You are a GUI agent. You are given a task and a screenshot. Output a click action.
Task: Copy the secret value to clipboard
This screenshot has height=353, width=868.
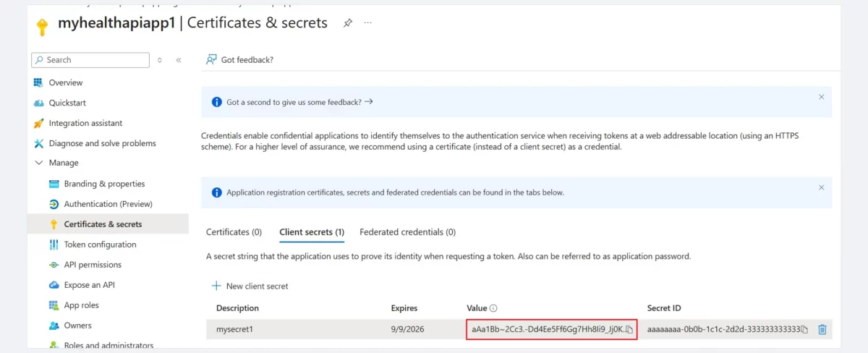pos(629,330)
